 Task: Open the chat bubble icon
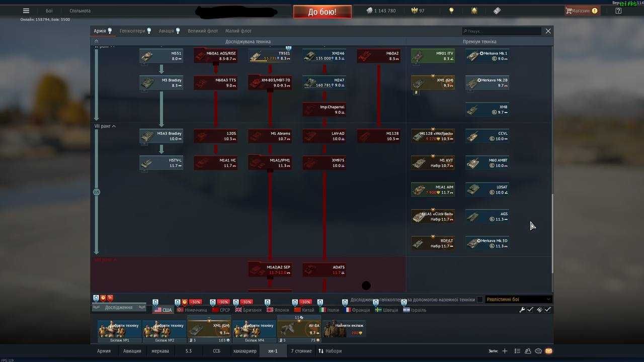[x=538, y=351]
